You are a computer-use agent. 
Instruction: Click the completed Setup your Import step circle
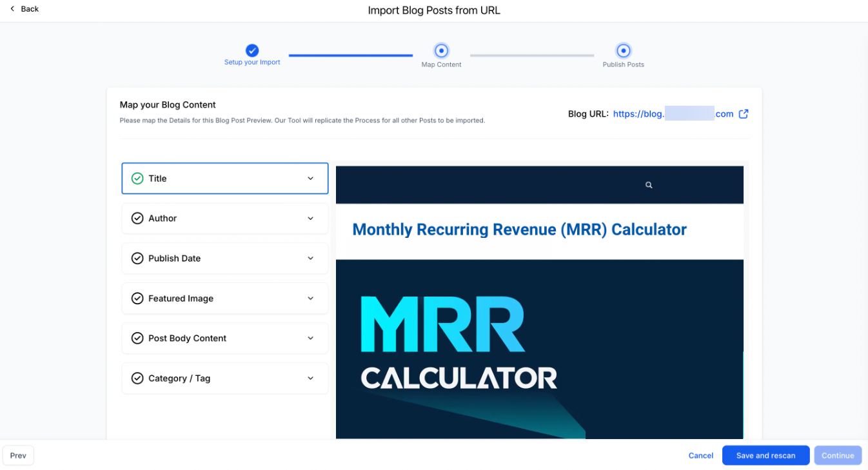click(252, 50)
